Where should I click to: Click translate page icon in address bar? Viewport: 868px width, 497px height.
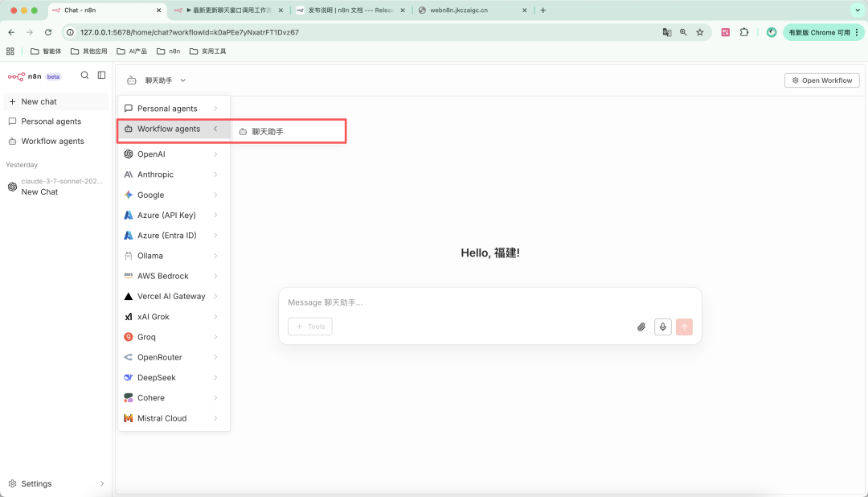click(x=666, y=32)
